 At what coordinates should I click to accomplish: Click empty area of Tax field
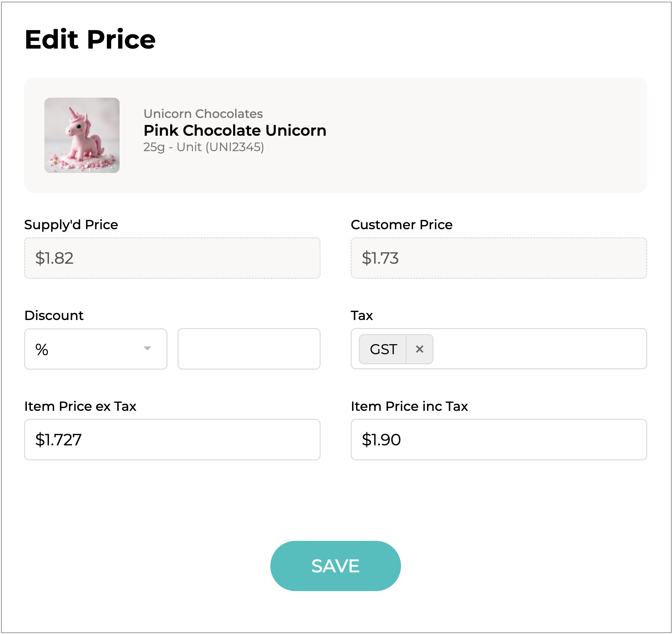[541, 348]
